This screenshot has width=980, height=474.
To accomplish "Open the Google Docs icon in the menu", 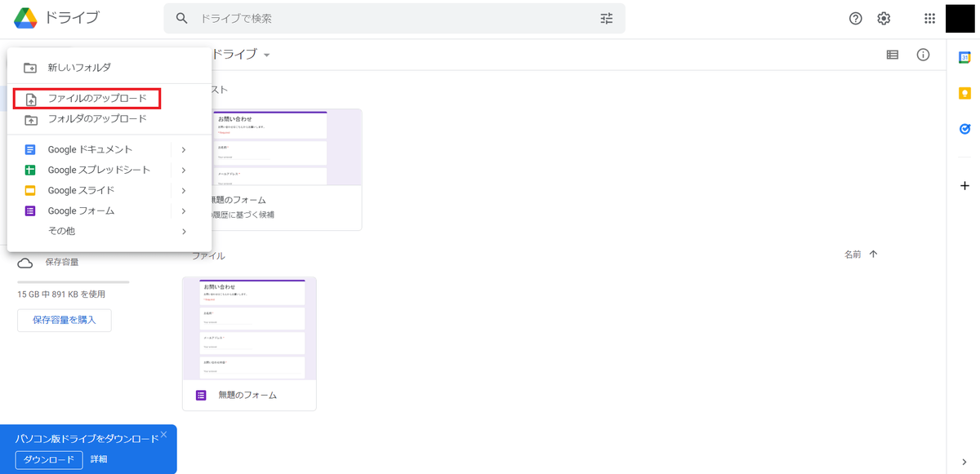I will 30,149.
